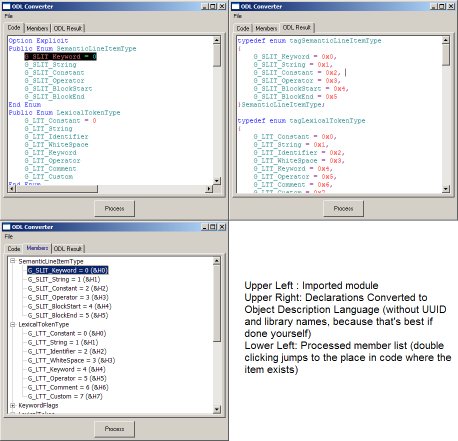This screenshot has height=441, width=458.
Task: Open File menu in upper-left window
Action: [x=9, y=16]
